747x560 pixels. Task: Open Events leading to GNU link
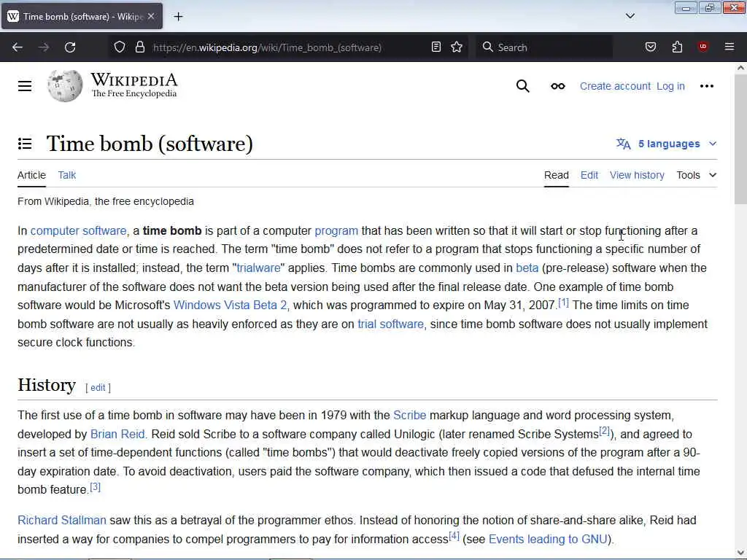point(549,540)
